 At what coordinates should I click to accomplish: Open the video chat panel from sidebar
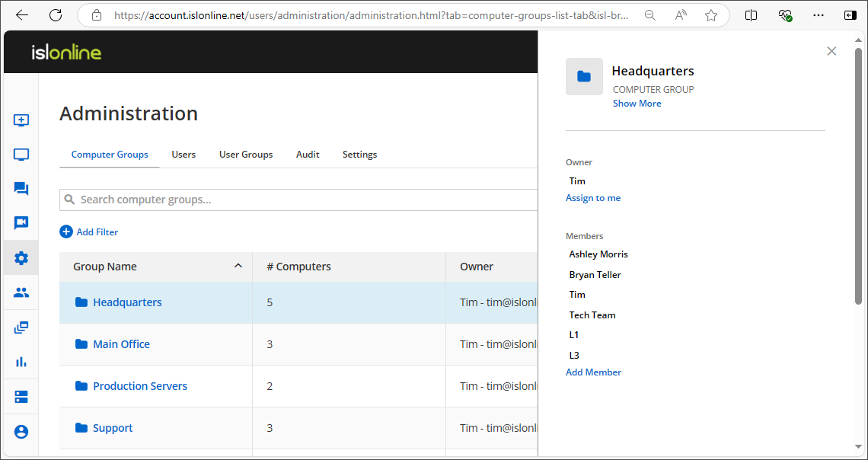pos(21,222)
